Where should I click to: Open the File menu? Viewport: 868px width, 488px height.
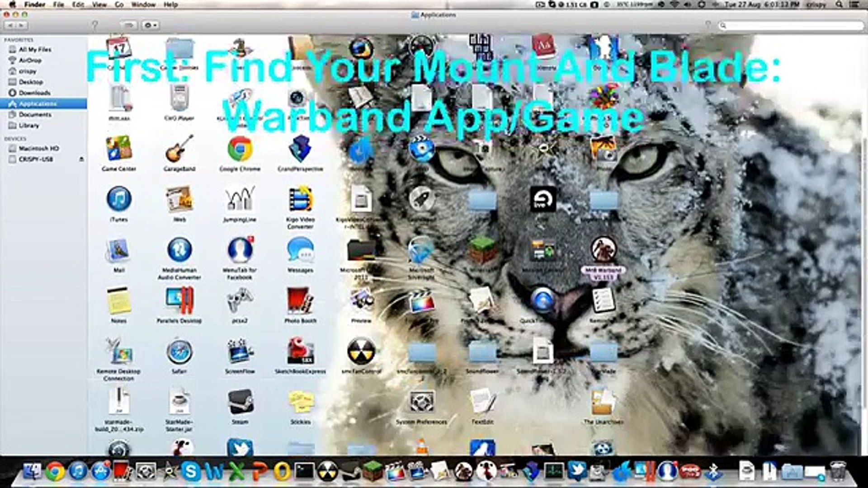[x=58, y=5]
